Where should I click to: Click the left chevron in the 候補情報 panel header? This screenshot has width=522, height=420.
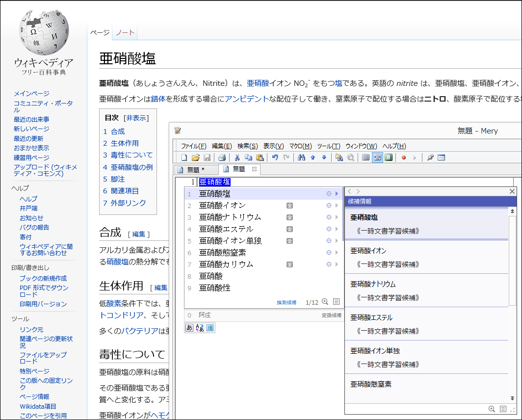point(349,191)
